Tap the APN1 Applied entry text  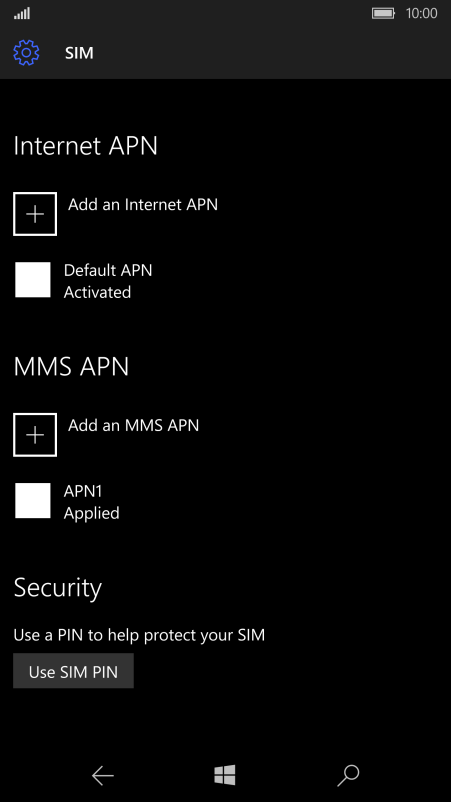click(x=92, y=502)
